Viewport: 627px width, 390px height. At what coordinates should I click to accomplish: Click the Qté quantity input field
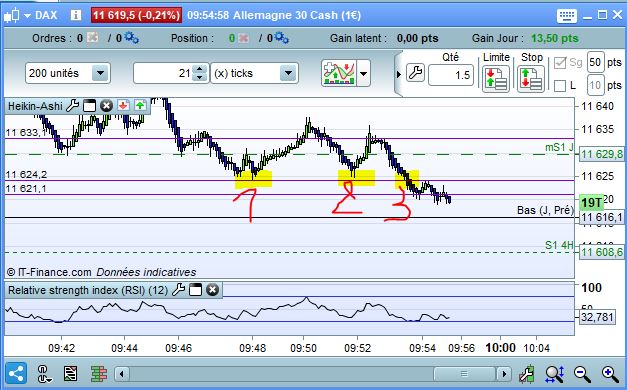click(451, 75)
